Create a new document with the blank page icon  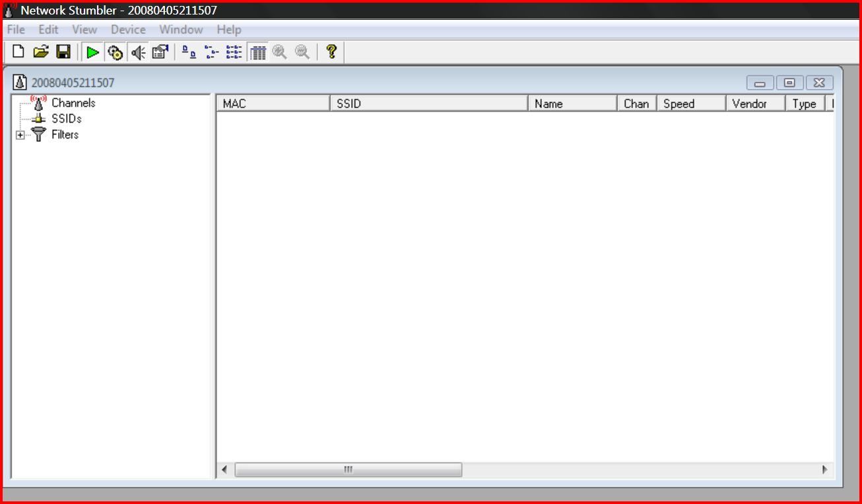pos(18,51)
